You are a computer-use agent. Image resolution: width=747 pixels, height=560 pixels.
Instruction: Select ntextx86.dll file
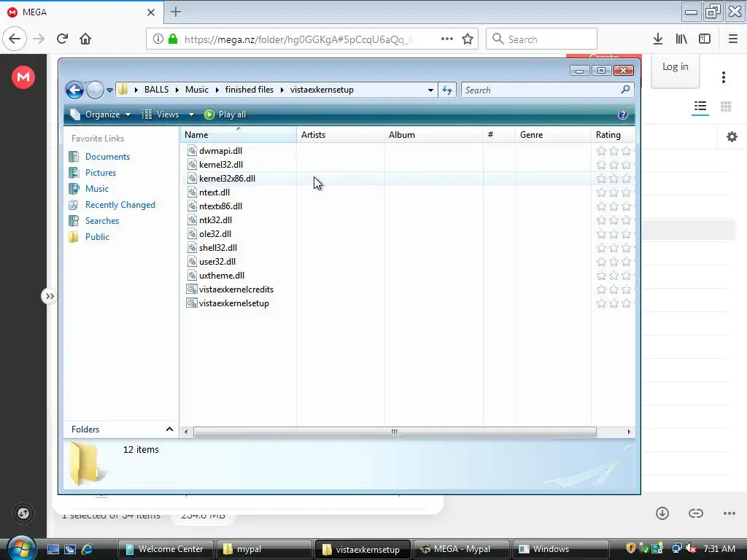[x=220, y=206]
